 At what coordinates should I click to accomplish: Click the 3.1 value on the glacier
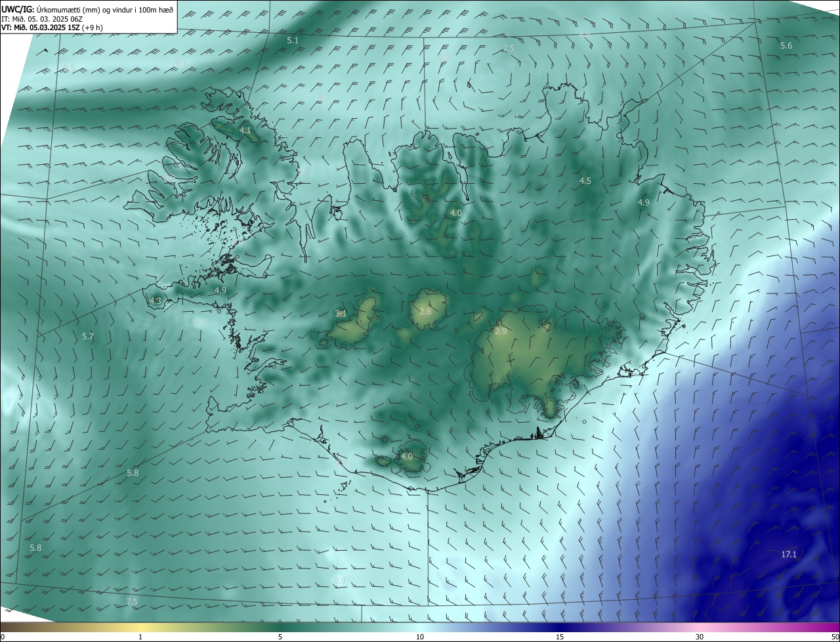point(341,314)
